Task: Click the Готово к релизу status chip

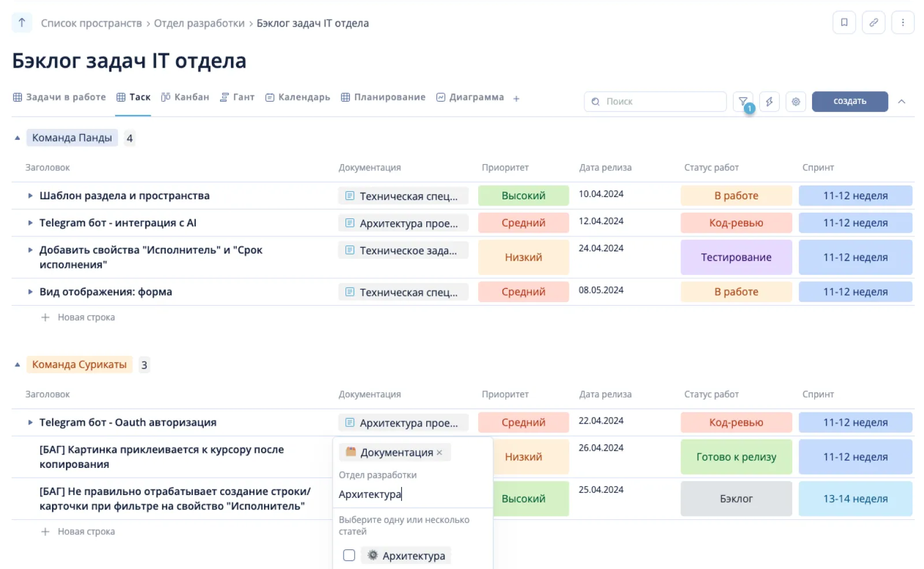Action: (x=736, y=457)
